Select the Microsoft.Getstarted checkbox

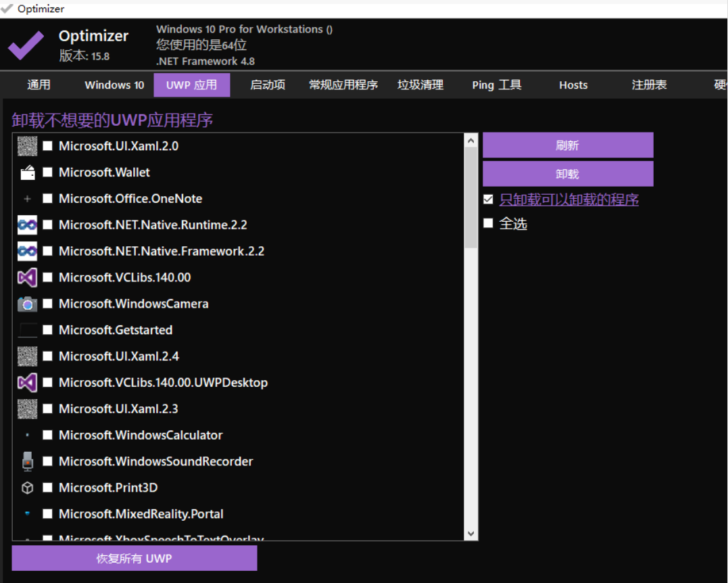point(47,330)
